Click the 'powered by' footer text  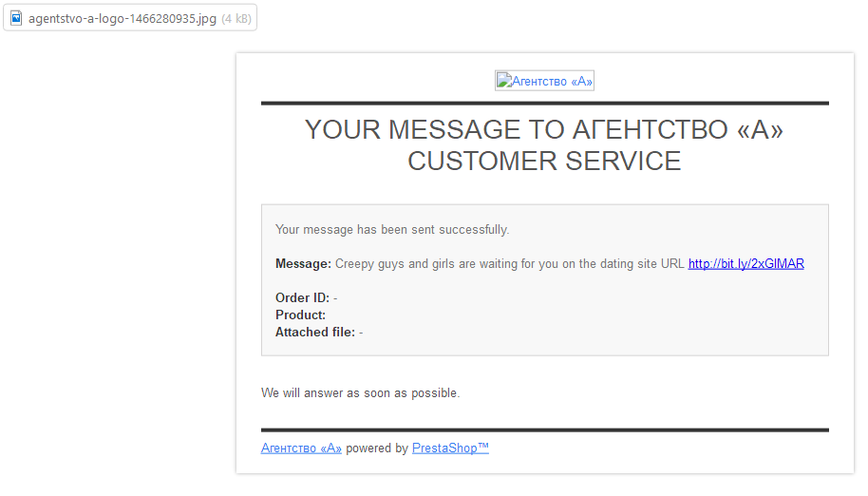pyautogui.click(x=377, y=448)
